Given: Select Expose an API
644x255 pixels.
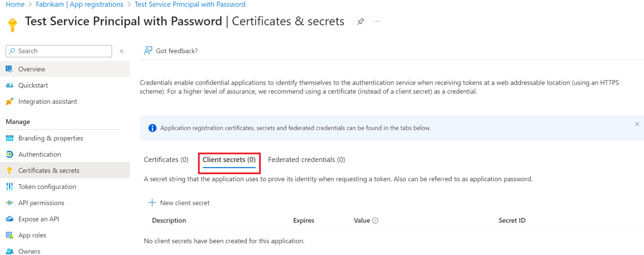Looking at the screenshot, I should [39, 219].
